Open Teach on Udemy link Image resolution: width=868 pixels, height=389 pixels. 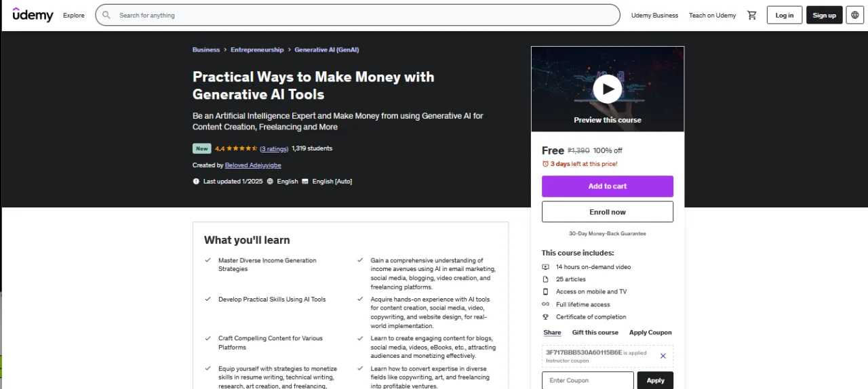712,15
